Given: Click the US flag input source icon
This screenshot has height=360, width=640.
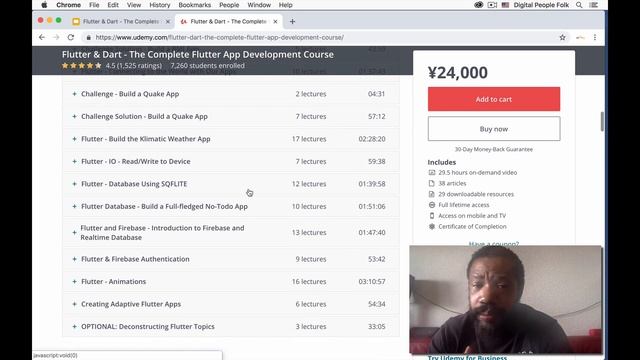Looking at the screenshot, I should (x=505, y=5).
